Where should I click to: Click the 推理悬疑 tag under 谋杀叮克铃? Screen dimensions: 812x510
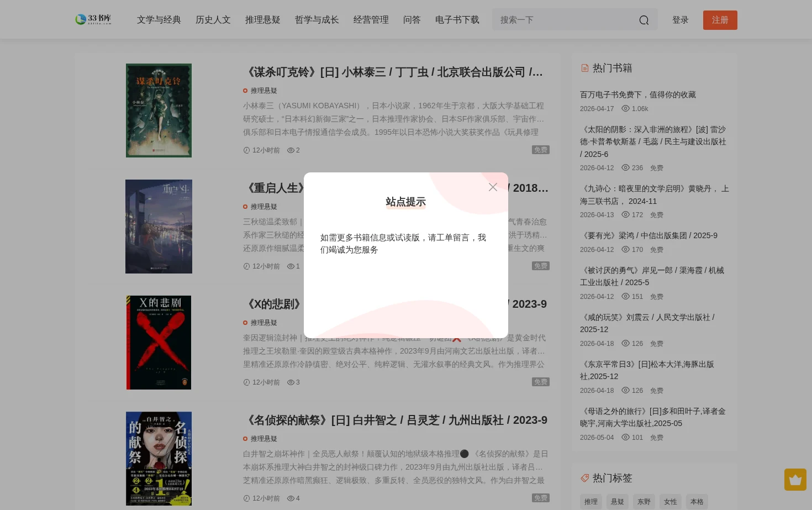(263, 91)
